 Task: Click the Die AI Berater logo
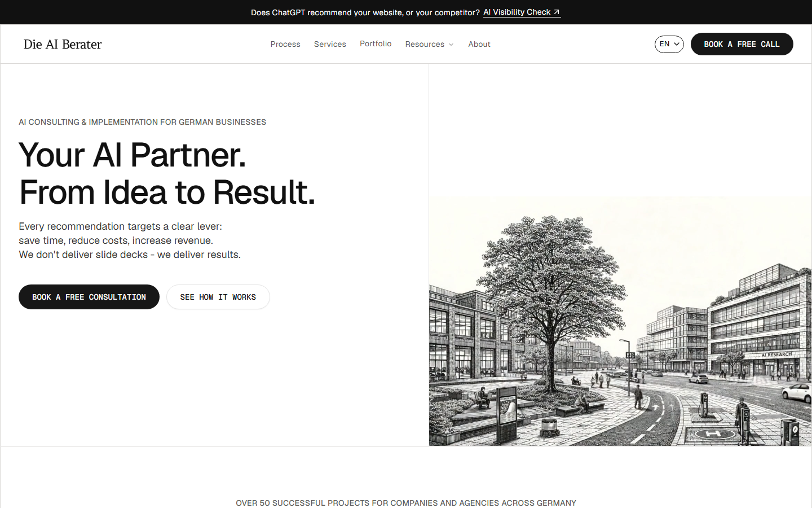63,44
